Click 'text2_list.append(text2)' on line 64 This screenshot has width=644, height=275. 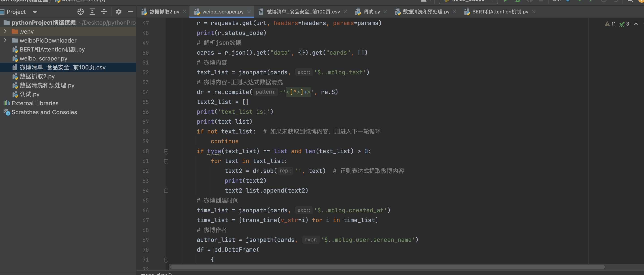[x=266, y=191]
